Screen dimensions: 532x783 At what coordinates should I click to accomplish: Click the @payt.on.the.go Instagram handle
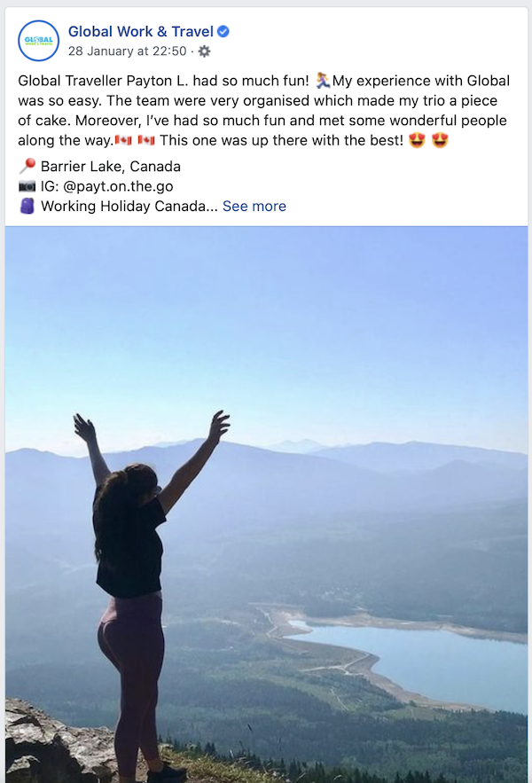[117, 186]
